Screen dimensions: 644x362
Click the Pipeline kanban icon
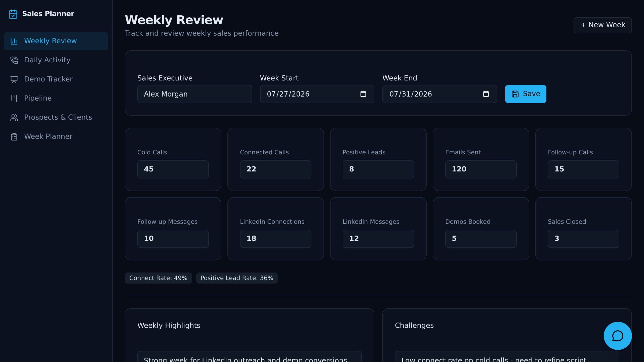[14, 98]
